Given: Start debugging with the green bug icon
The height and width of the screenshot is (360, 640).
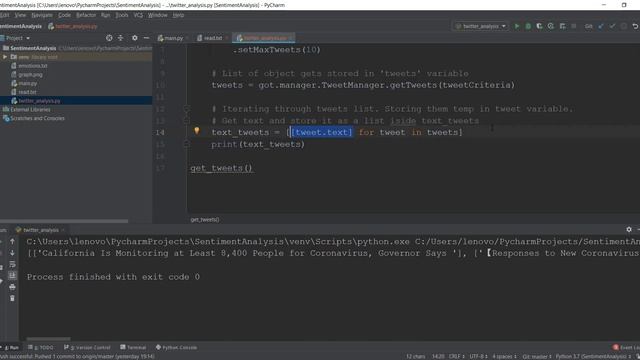Looking at the screenshot, I should click(528, 26).
